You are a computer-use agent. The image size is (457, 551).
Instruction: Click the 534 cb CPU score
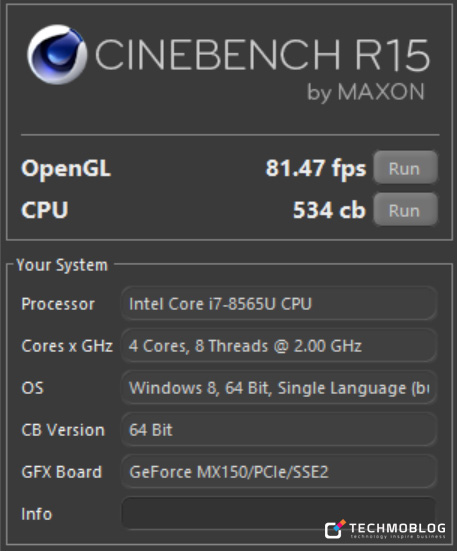(x=329, y=210)
